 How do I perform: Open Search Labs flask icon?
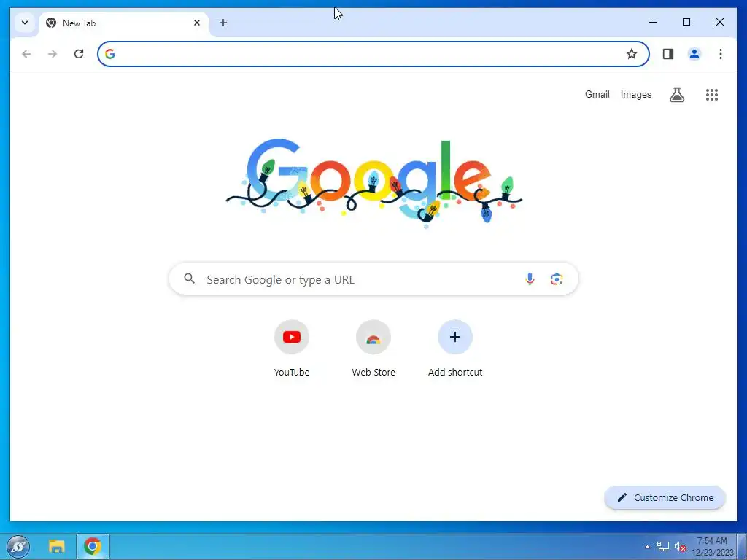[x=676, y=95]
